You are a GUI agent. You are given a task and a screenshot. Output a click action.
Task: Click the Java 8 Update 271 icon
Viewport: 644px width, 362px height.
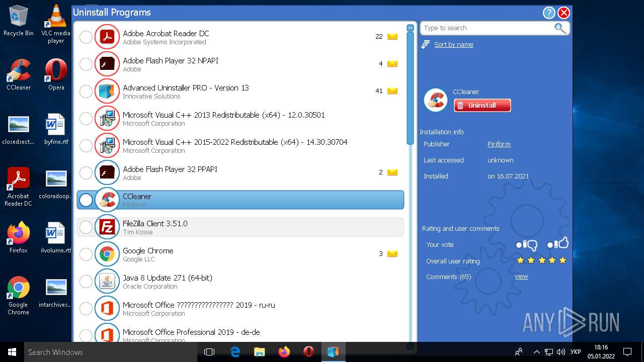(107, 281)
